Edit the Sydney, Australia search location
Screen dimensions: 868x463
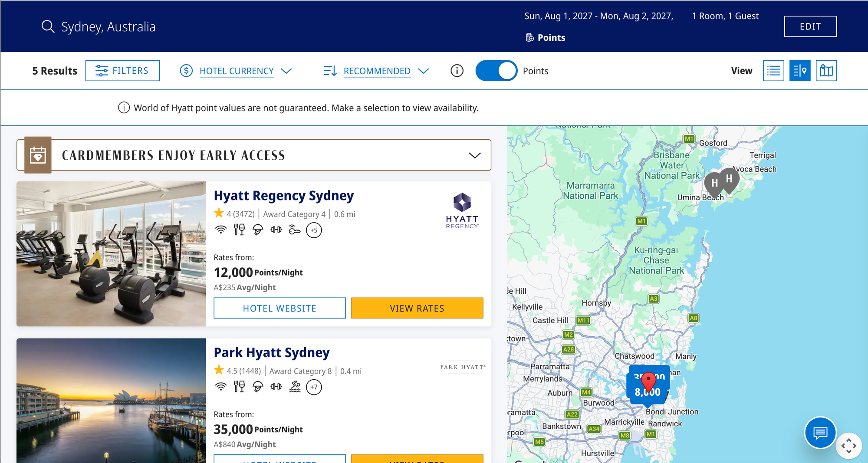tap(108, 27)
